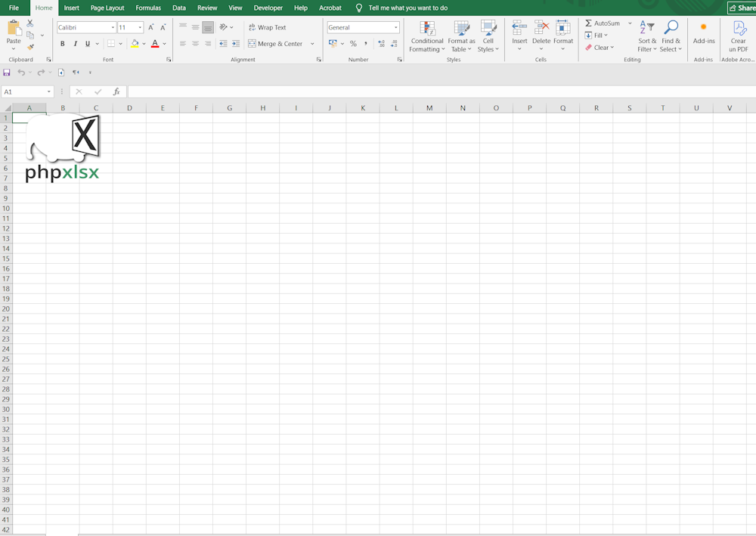The height and width of the screenshot is (536, 756).
Task: Click Crear un PDF Acrobat icon
Action: tap(738, 36)
